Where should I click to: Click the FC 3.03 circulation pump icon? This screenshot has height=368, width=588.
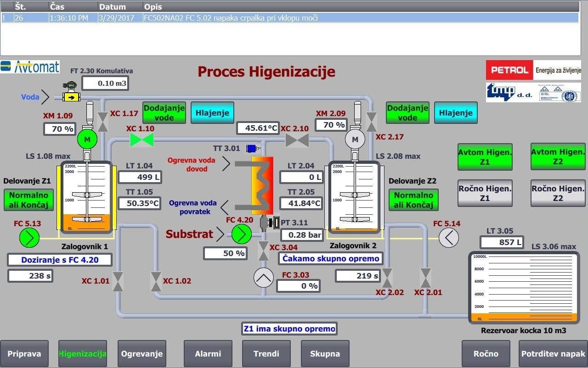pos(264,278)
